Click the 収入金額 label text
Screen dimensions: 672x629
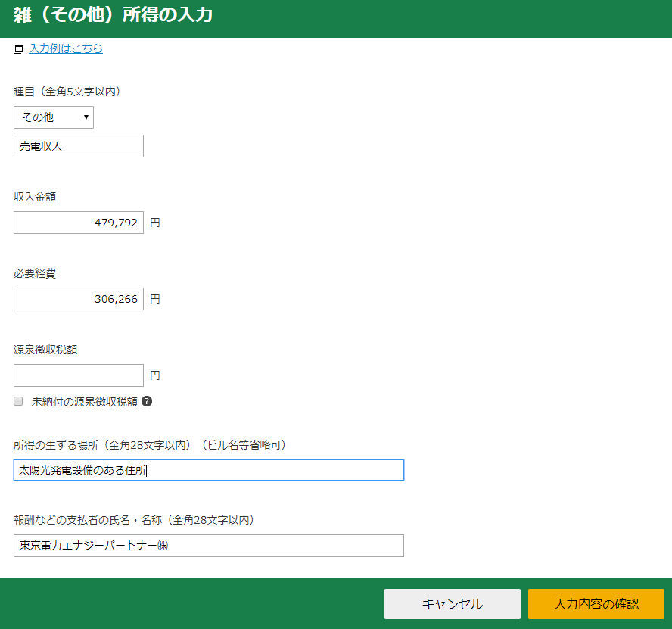point(35,196)
